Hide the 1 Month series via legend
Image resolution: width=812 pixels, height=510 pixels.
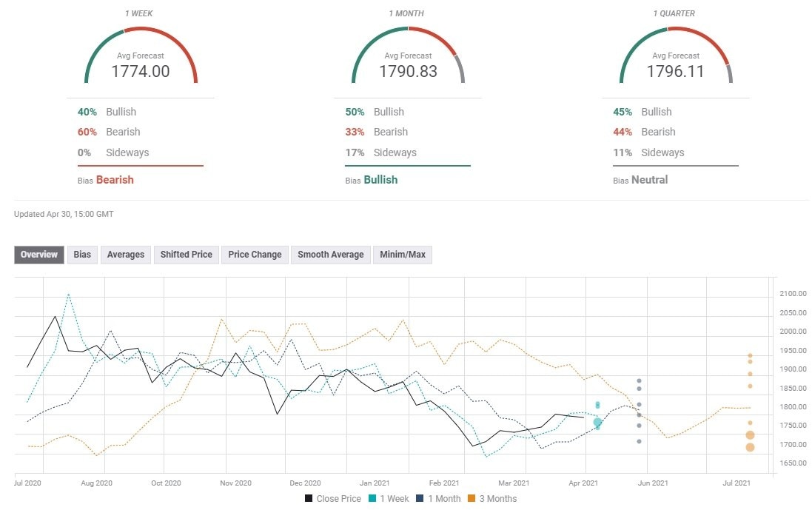(442, 498)
